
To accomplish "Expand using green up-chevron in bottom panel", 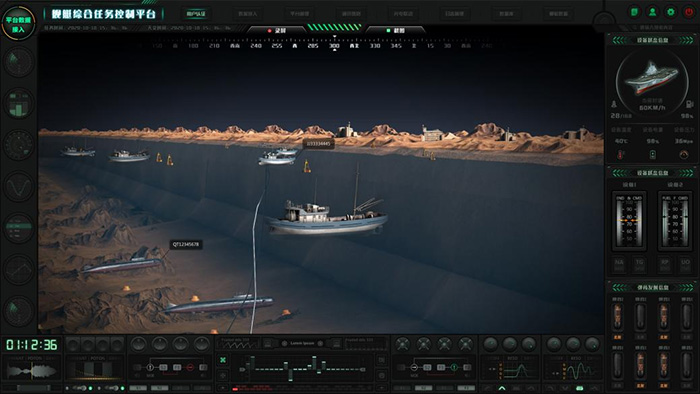I will click(x=502, y=388).
